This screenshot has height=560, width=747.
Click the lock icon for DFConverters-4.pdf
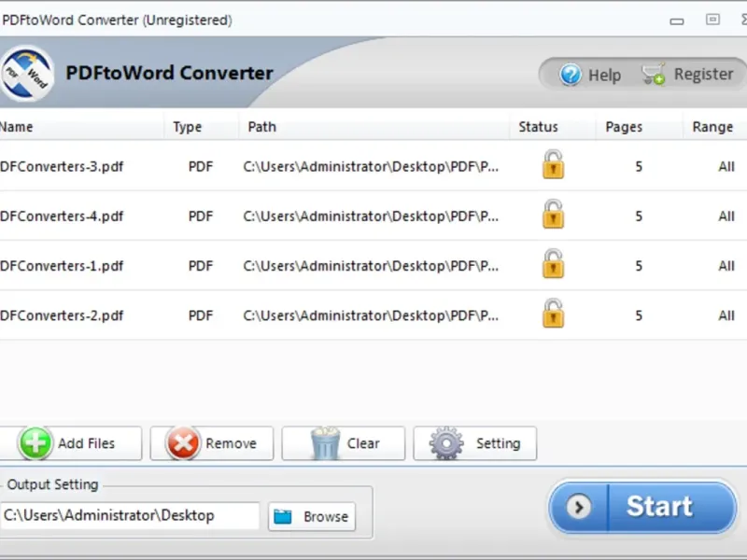pyautogui.click(x=553, y=214)
